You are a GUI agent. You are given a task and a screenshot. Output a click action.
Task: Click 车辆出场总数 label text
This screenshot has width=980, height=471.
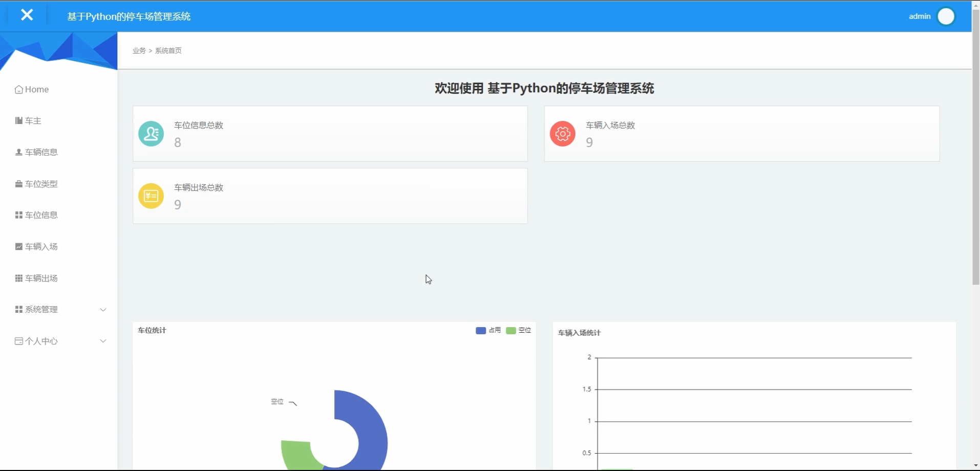click(199, 188)
